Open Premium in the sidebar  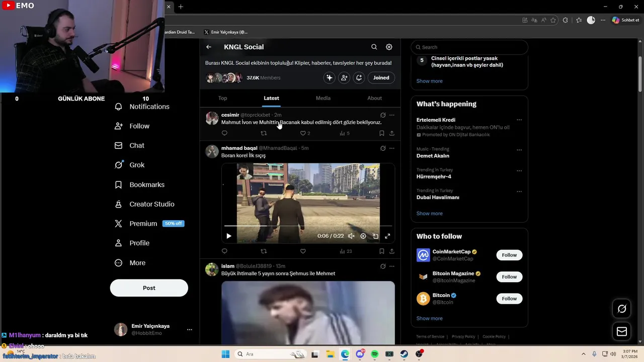point(149,224)
